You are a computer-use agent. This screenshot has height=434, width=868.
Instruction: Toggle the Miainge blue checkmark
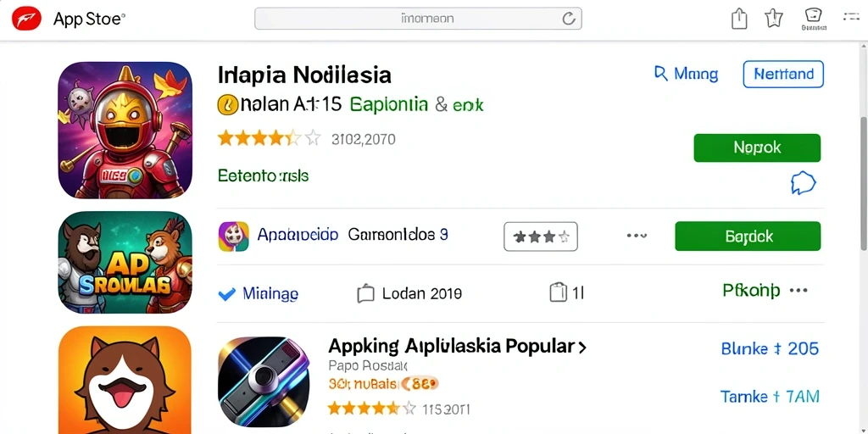click(x=227, y=294)
